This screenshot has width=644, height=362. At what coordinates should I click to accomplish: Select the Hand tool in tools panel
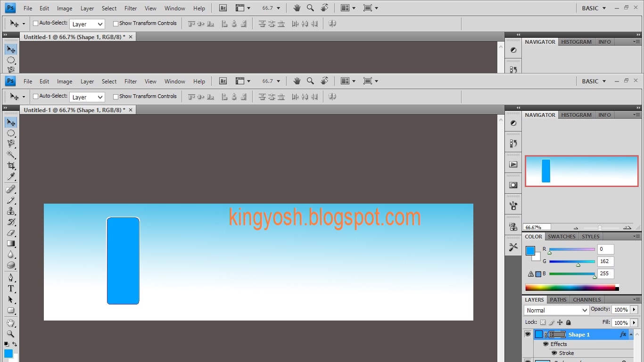(x=11, y=323)
